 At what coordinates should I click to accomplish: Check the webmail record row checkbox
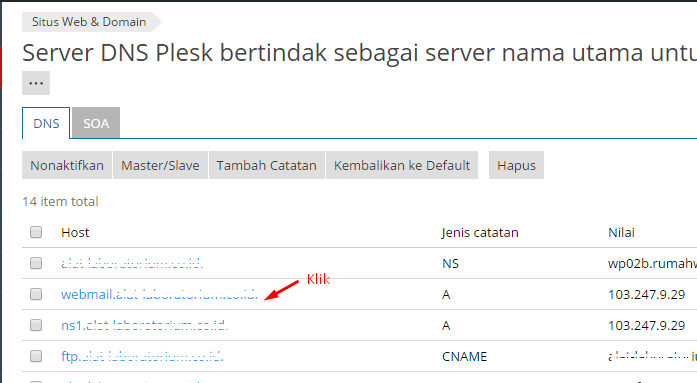36,294
